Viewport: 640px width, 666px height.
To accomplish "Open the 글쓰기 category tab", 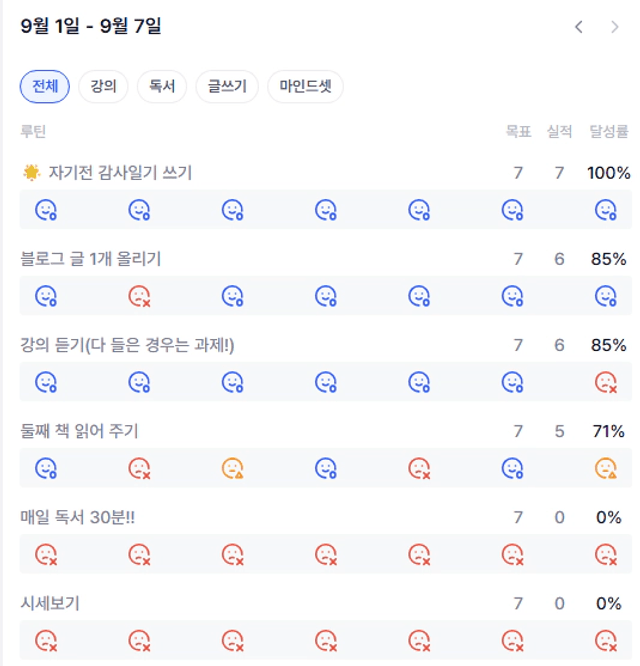I will (227, 87).
